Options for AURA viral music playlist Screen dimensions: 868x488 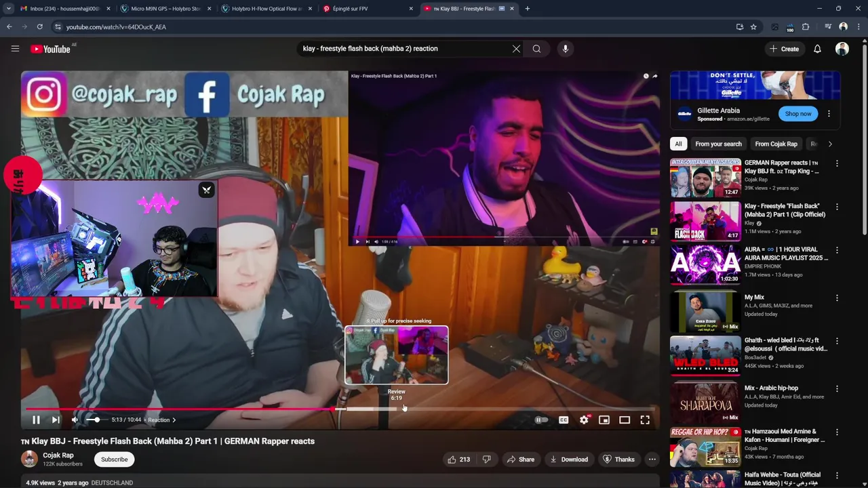tap(837, 250)
